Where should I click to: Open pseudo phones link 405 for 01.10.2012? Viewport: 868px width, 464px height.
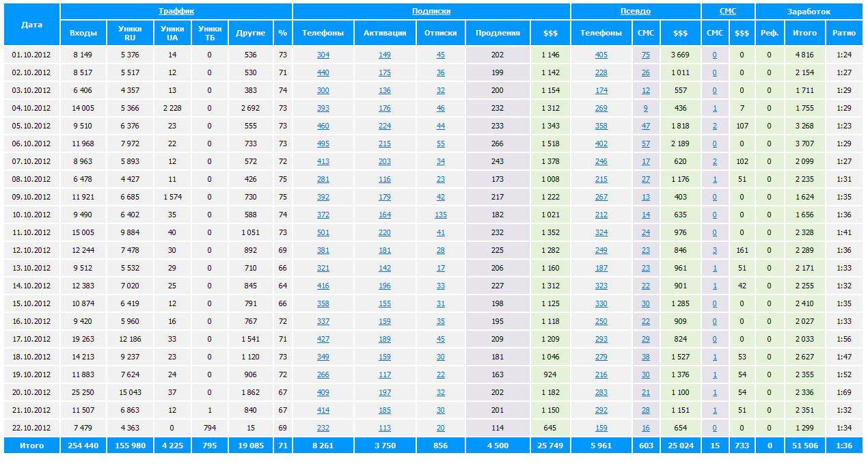(x=601, y=55)
